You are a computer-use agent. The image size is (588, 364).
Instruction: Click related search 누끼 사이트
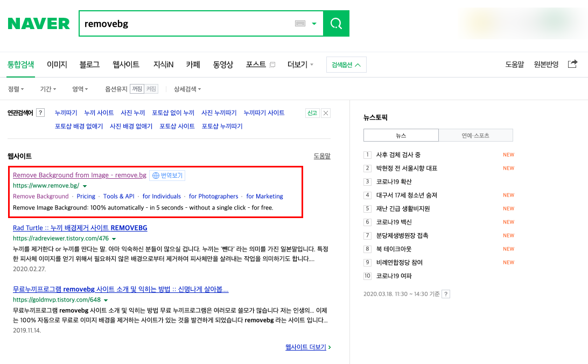click(99, 113)
